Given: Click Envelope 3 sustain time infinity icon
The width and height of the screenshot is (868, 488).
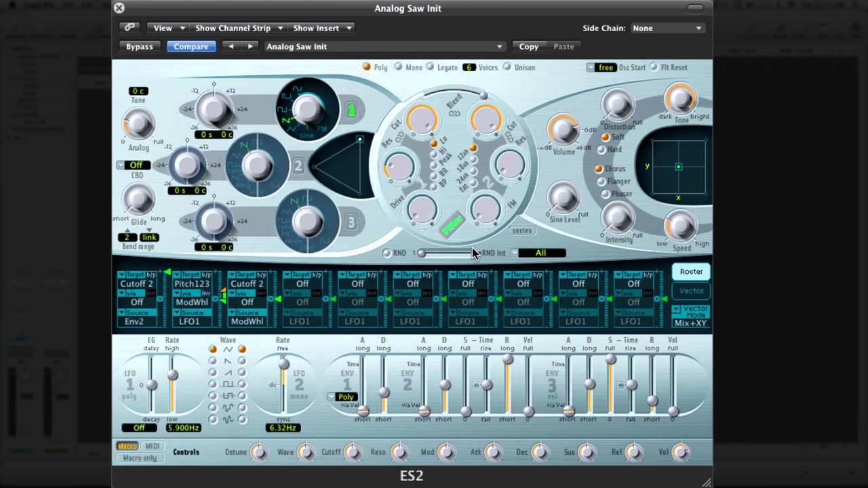Looking at the screenshot, I should (620, 385).
